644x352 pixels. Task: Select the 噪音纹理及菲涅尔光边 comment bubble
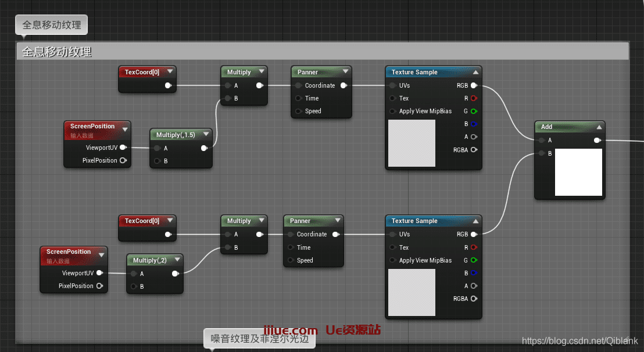(x=259, y=338)
